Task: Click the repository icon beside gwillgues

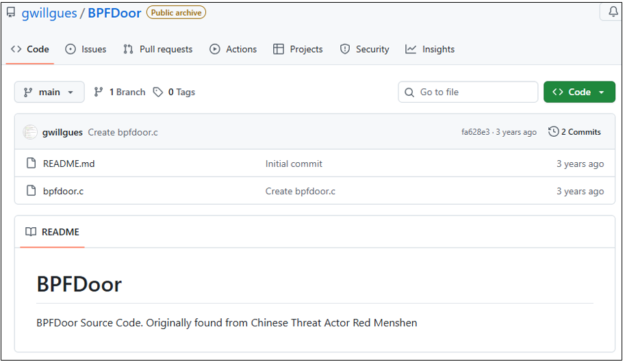Action: pyautogui.click(x=11, y=12)
